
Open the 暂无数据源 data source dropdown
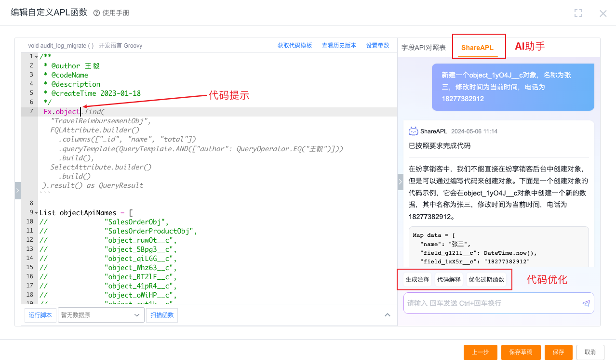click(x=101, y=315)
